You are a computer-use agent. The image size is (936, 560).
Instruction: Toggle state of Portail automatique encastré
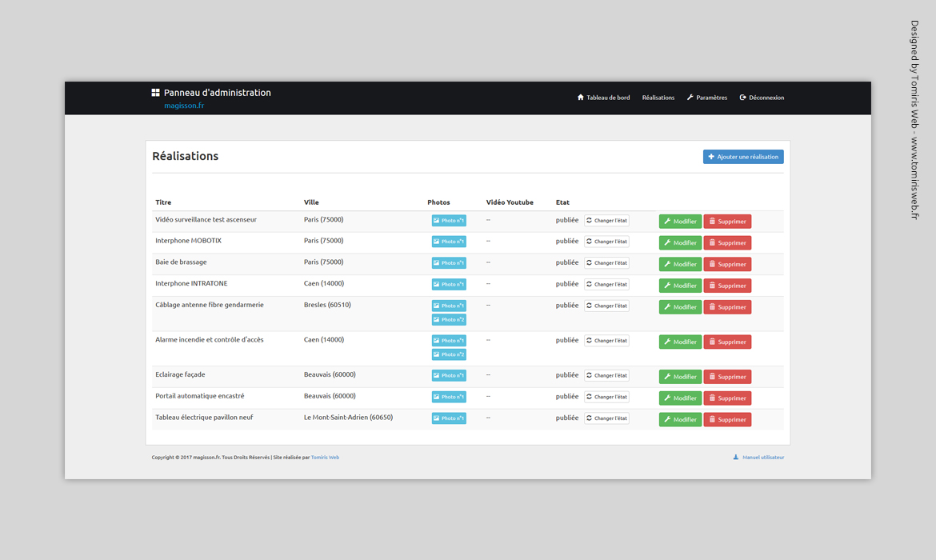tap(606, 397)
